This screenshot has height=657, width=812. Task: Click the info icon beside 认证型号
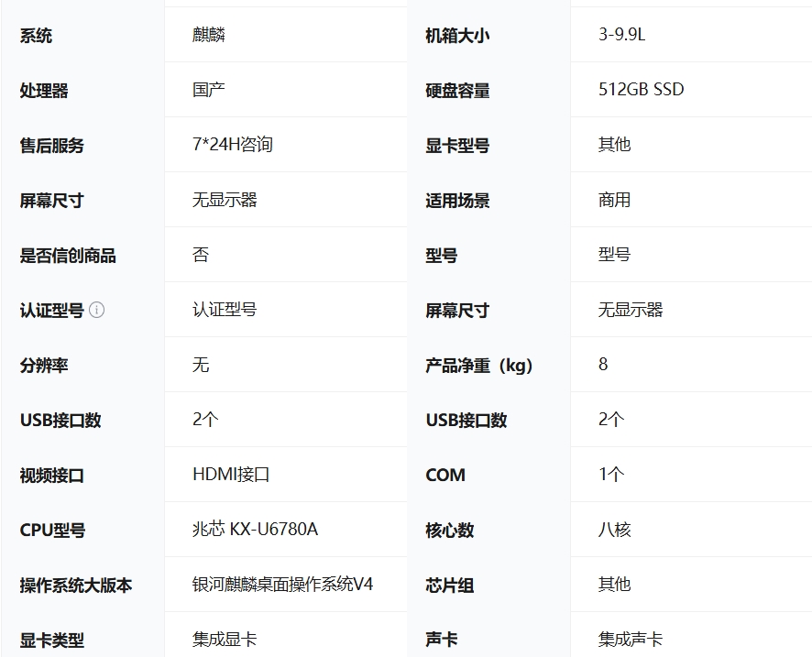97,310
